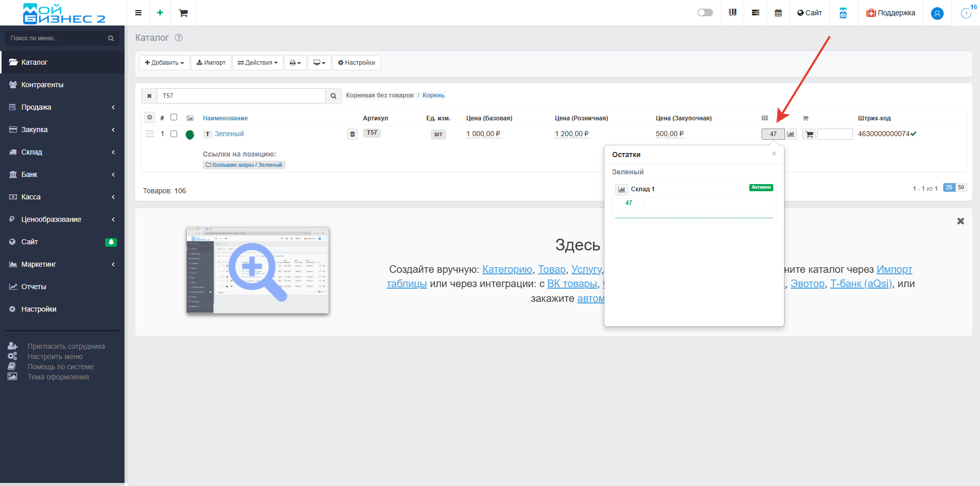Click the shopping cart icon in header
This screenshot has height=486, width=980.
(x=183, y=13)
